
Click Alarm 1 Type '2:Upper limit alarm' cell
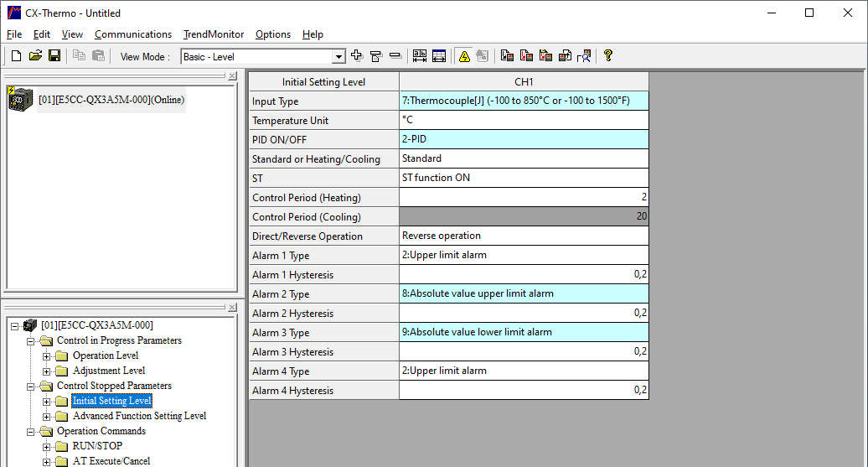[524, 255]
